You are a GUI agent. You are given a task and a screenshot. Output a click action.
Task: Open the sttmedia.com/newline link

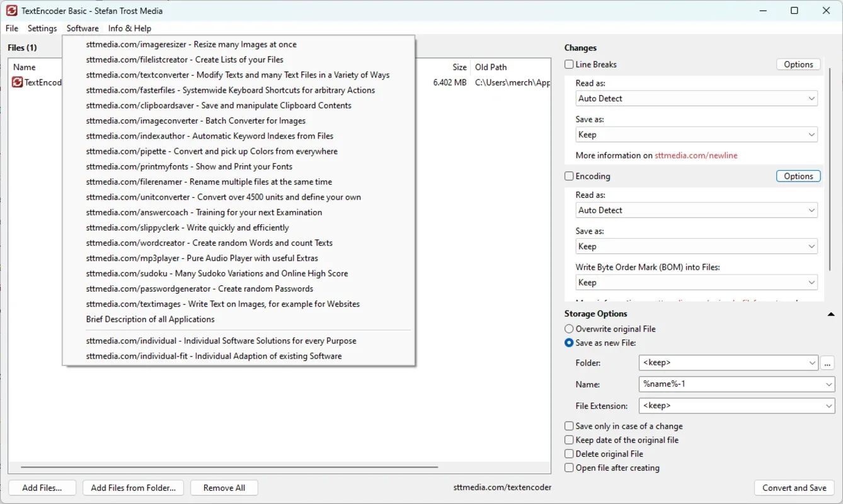[x=696, y=156]
